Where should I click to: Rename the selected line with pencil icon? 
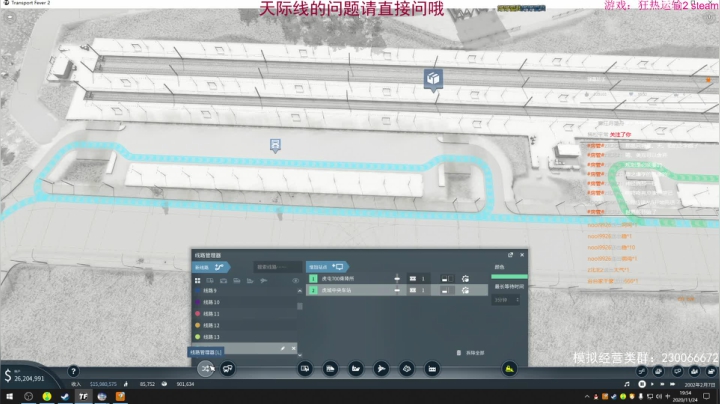(283, 348)
